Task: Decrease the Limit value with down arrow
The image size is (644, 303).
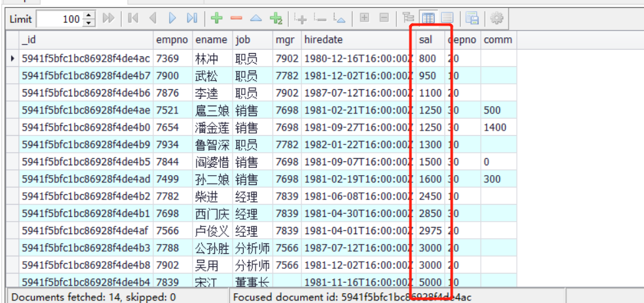Action: tap(88, 22)
